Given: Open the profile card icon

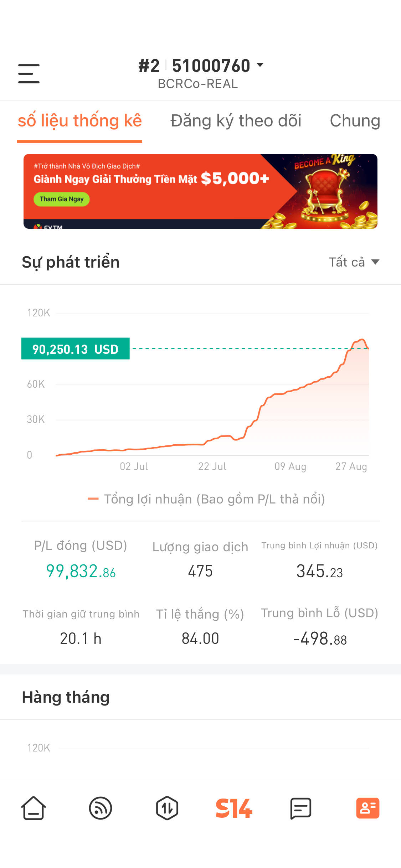Looking at the screenshot, I should 367,808.
